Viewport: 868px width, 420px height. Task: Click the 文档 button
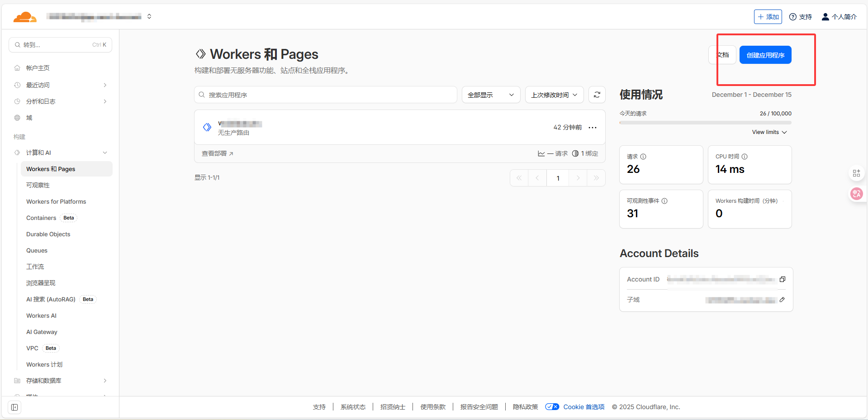pyautogui.click(x=723, y=55)
